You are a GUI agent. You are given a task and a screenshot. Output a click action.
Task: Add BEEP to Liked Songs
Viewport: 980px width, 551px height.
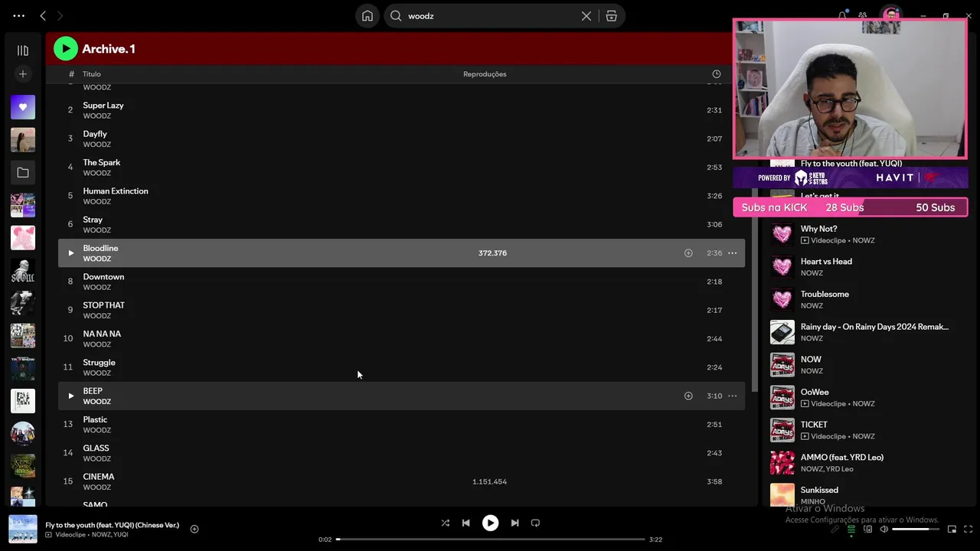(x=688, y=396)
